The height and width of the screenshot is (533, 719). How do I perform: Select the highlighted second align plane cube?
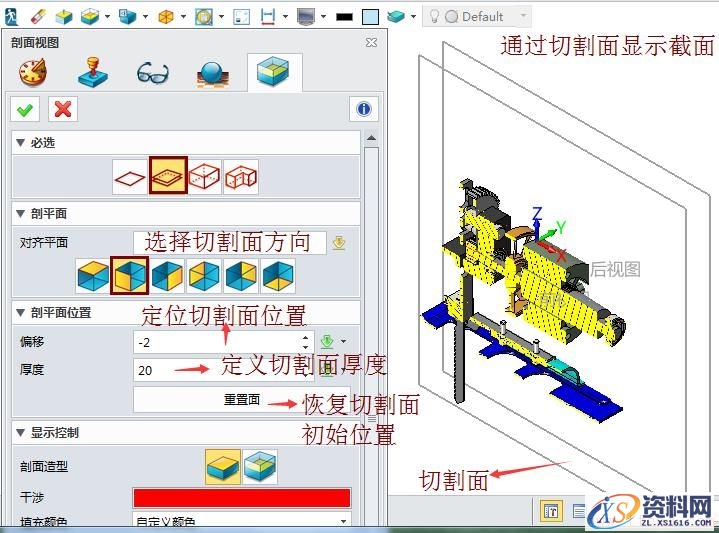coord(130,275)
